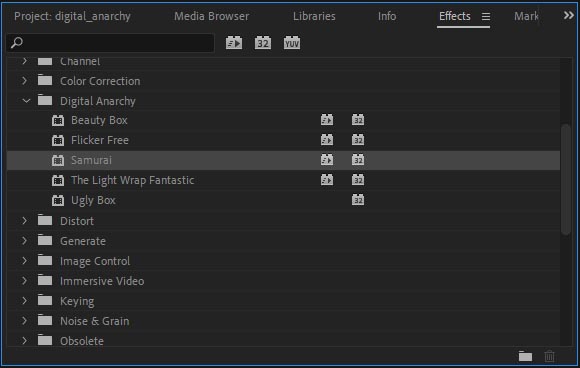Open the Effects panel hamburger menu

pos(486,16)
